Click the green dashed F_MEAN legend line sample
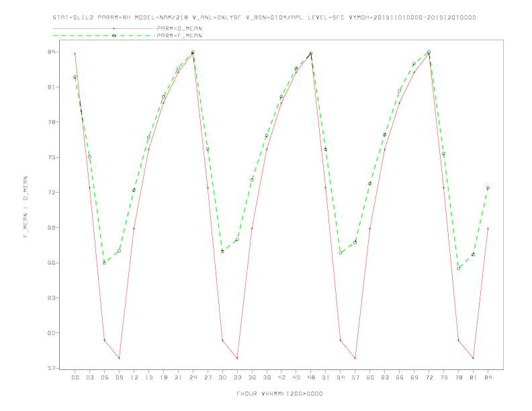 coord(104,36)
